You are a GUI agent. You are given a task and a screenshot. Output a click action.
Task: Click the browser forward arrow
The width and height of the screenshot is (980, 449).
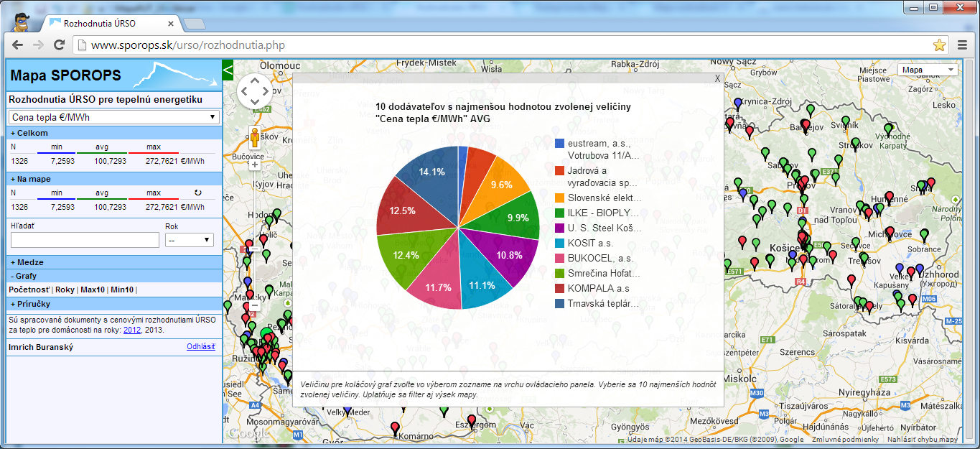pos(39,45)
